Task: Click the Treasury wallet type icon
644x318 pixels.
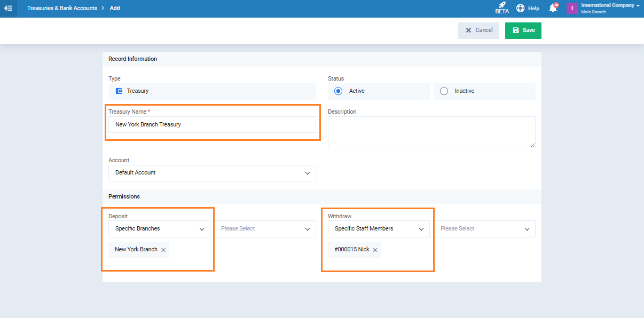Action: 119,91
